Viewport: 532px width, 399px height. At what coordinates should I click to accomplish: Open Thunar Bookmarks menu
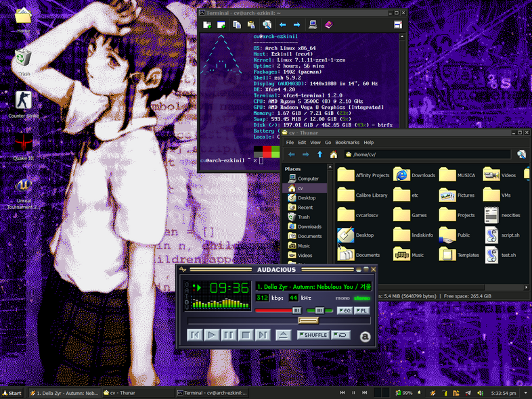[347, 143]
